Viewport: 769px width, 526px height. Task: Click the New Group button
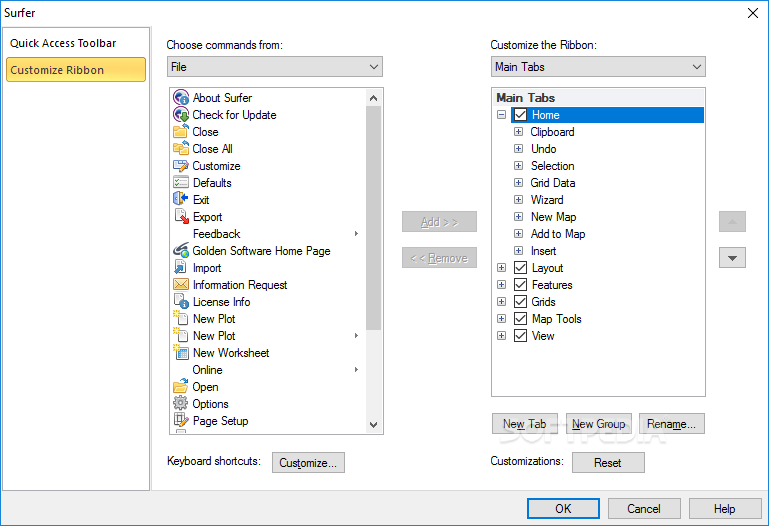click(x=598, y=424)
